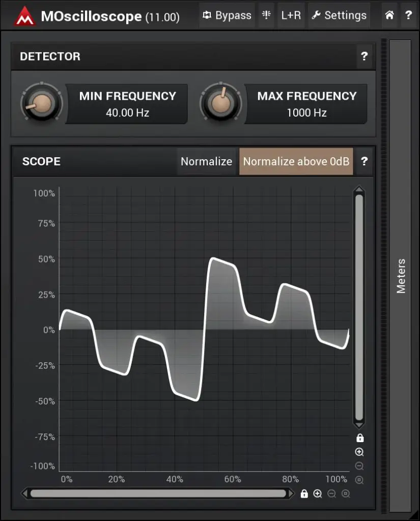The width and height of the screenshot is (420, 521).
Task: Click the right arrow of horizontal scrollbar
Action: pyautogui.click(x=292, y=494)
